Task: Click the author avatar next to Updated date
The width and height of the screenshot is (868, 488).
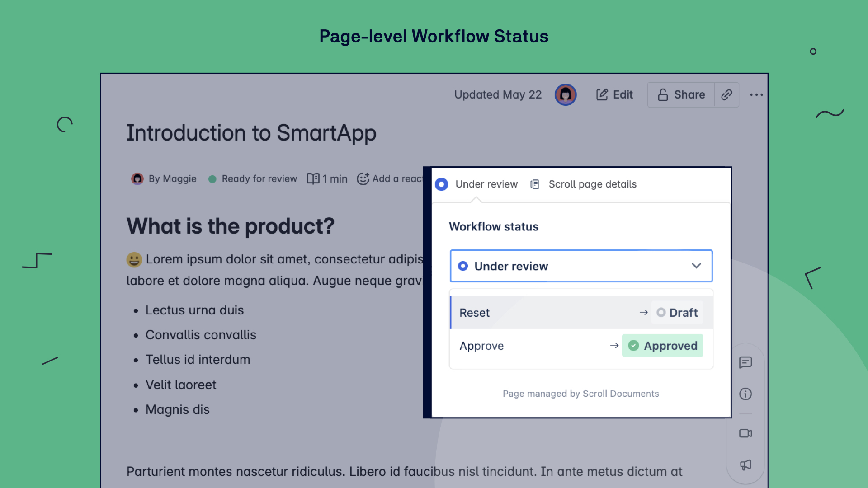Action: (566, 94)
